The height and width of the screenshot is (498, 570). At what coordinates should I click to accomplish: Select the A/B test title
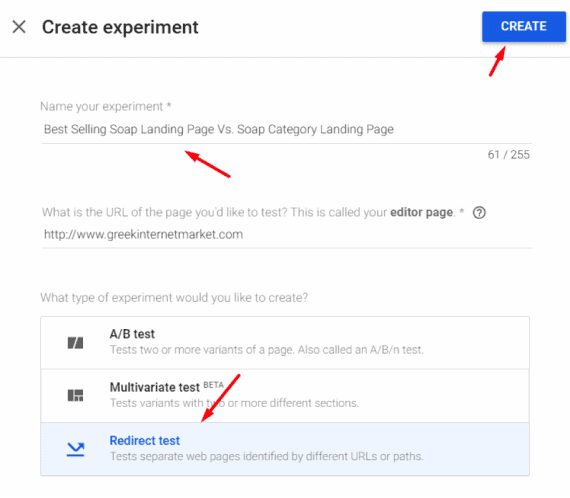click(x=132, y=334)
